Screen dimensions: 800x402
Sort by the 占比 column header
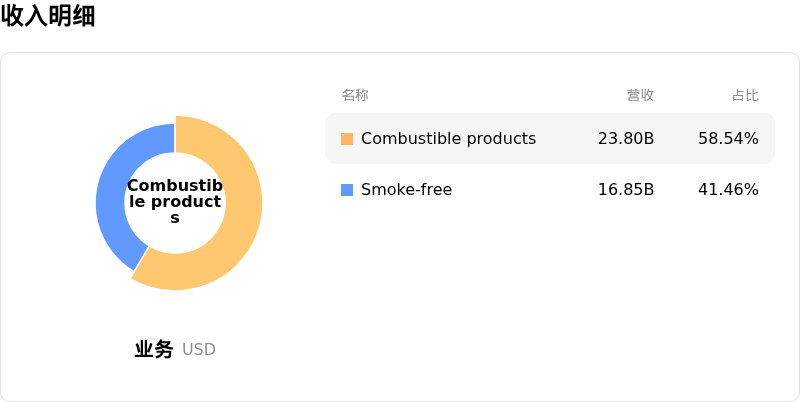click(745, 95)
